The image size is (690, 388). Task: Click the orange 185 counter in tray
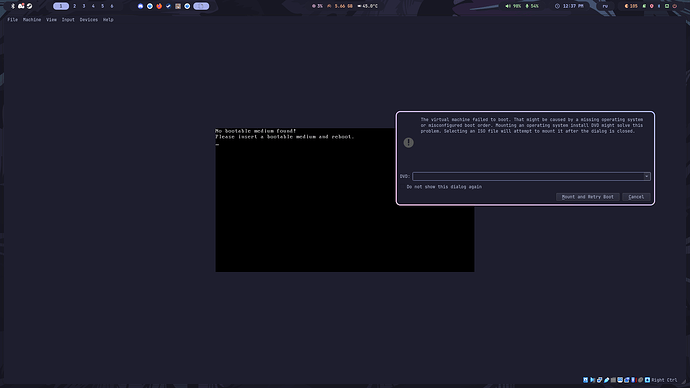point(631,6)
